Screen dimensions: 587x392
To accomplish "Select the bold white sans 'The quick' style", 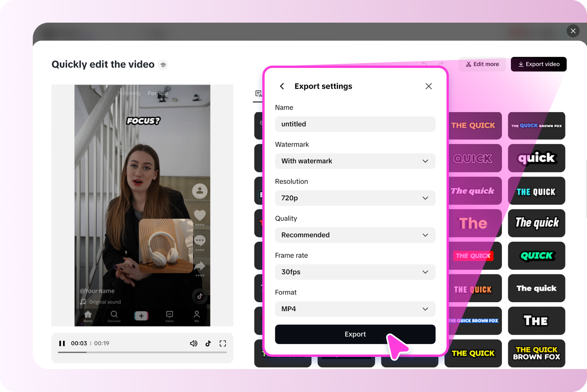I will point(537,288).
